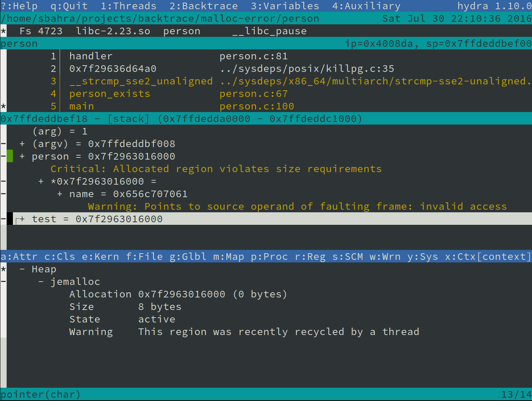Select the Attr auxiliary tab

[x=19, y=257]
